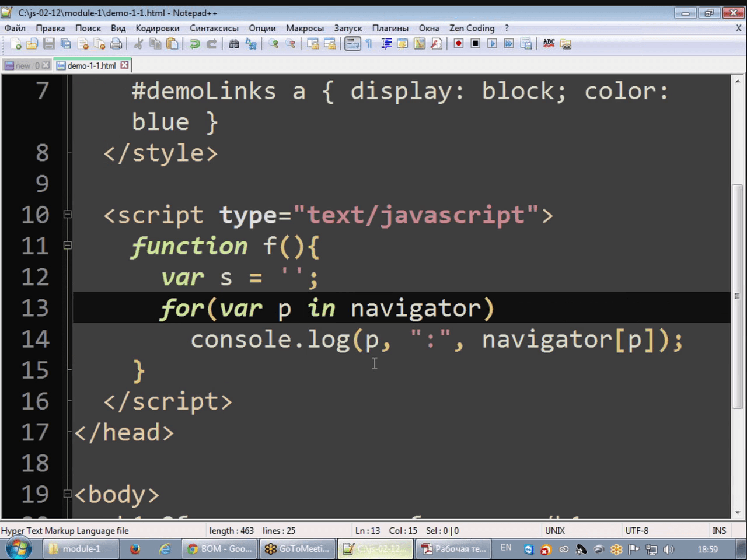Click the 'Ln : 13' status entry
This screenshot has width=747, height=560.
coord(368,530)
